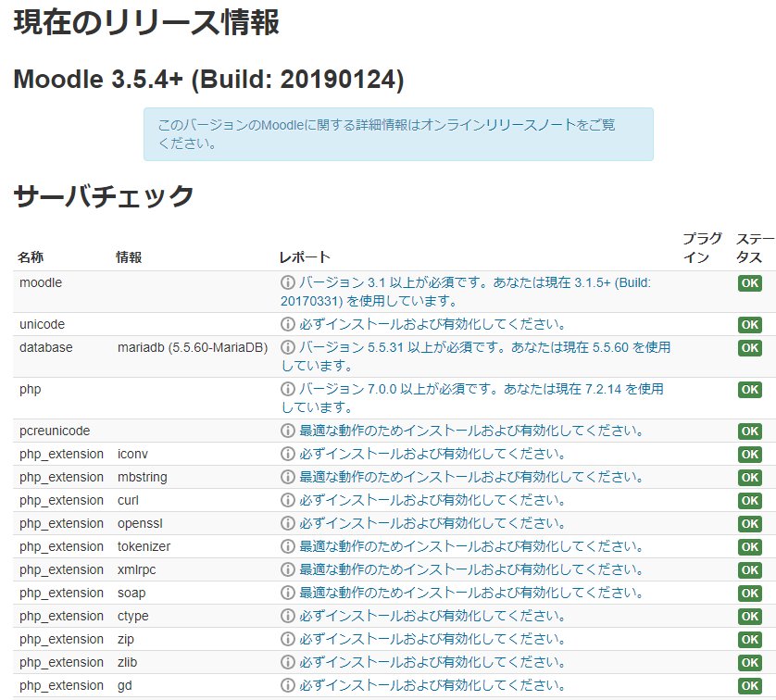
Task: Open the zip report link
Action: (432, 639)
